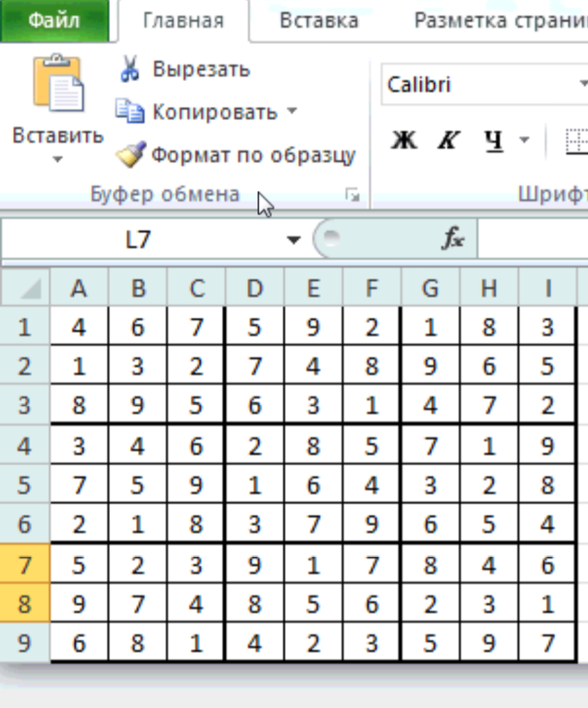Expand the Paste options arrow under Вставить

(x=58, y=159)
